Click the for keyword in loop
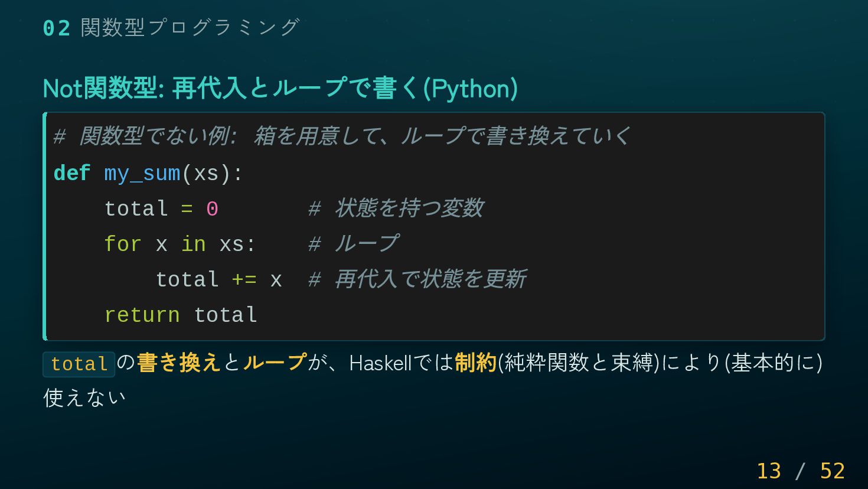Image resolution: width=868 pixels, height=489 pixels. 123,244
